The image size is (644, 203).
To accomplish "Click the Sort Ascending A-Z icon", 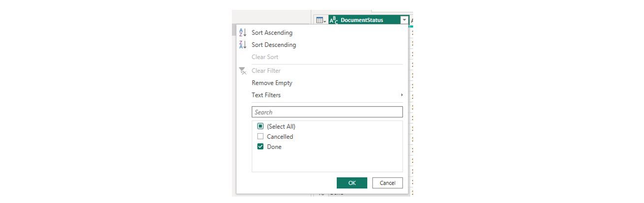I will click(x=242, y=32).
